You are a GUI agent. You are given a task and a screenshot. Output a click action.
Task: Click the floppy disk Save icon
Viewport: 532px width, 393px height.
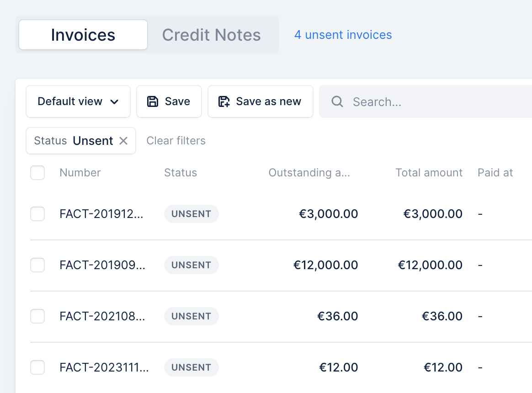[152, 101]
